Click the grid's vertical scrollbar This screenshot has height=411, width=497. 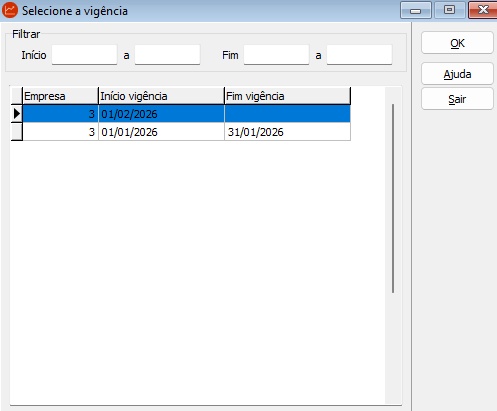click(x=393, y=198)
